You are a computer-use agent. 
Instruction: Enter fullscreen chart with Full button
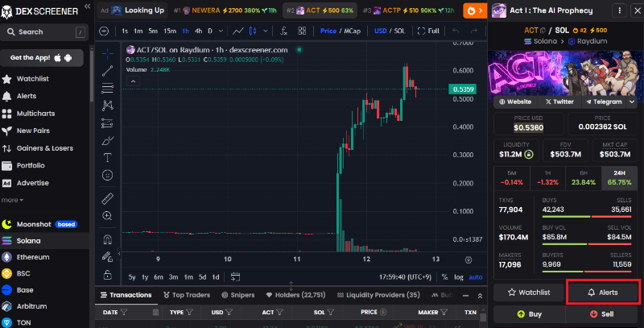pyautogui.click(x=428, y=31)
